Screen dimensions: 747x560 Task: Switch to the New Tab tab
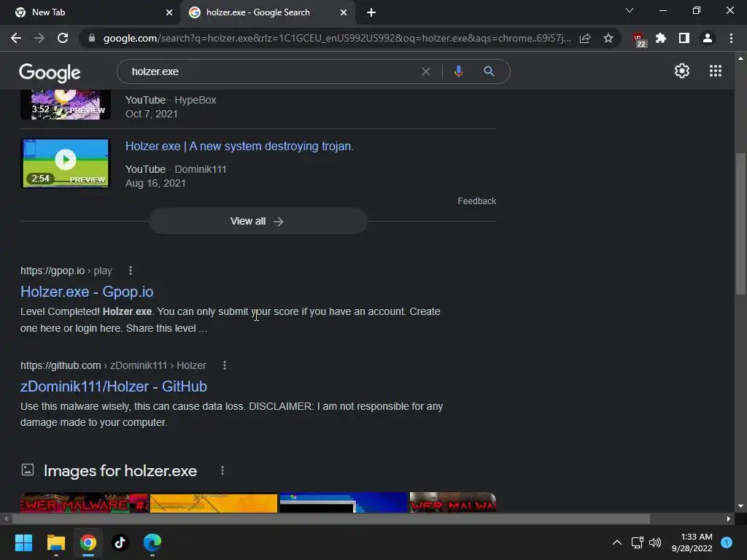point(90,12)
